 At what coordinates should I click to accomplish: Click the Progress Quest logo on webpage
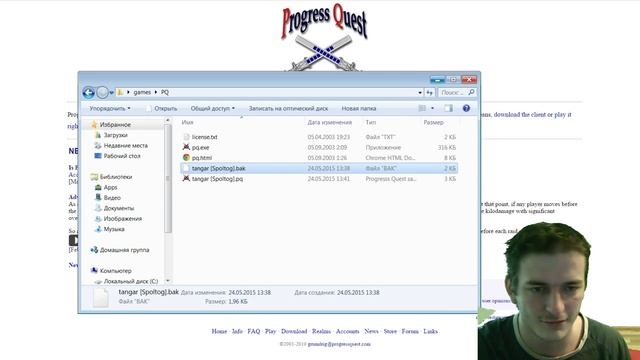(x=325, y=37)
